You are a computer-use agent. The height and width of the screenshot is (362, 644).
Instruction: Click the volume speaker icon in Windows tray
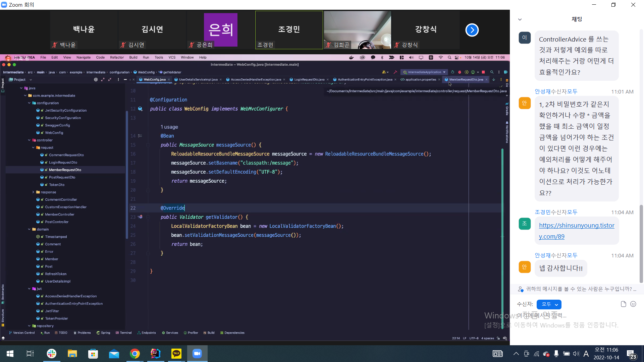(576, 354)
